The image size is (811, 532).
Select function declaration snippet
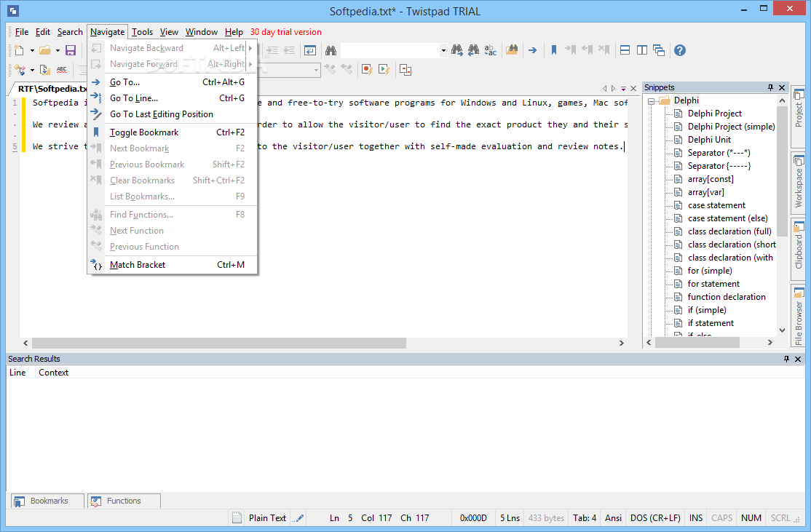(727, 297)
